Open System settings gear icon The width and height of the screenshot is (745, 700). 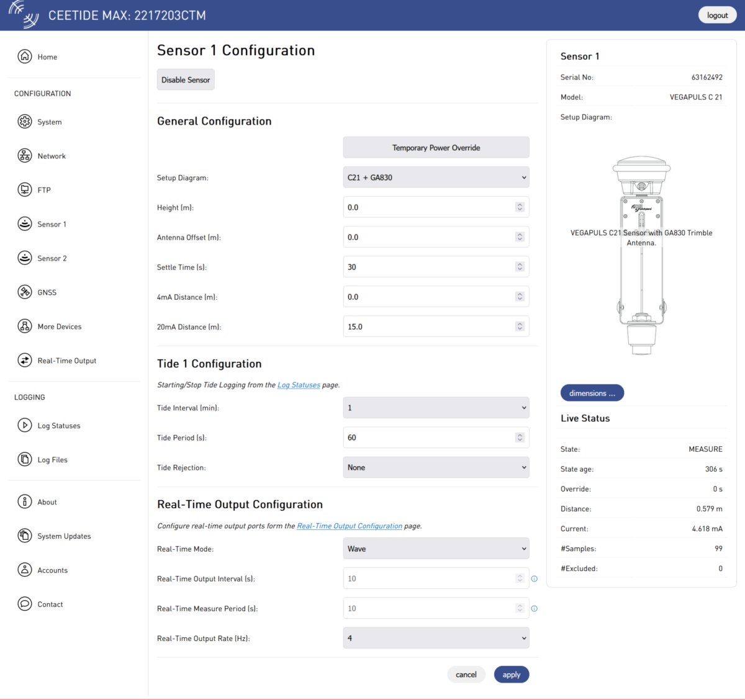tap(25, 122)
